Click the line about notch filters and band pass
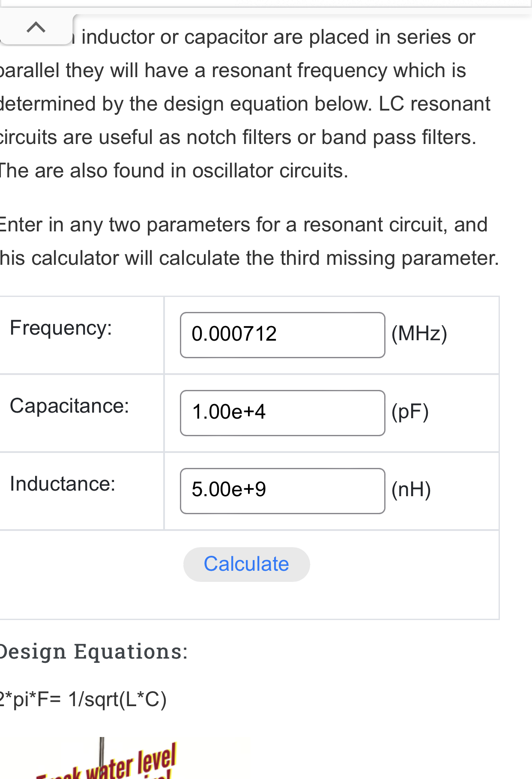This screenshot has height=779, width=532. click(238, 138)
